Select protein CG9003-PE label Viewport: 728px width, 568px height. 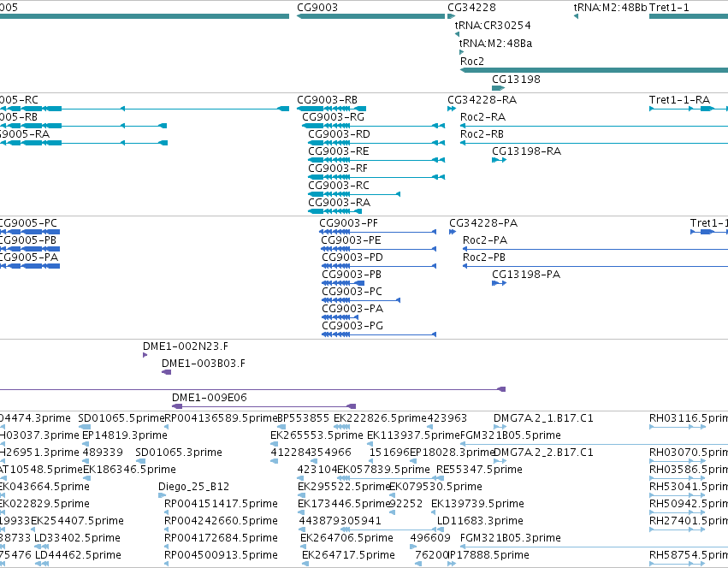[351, 240]
